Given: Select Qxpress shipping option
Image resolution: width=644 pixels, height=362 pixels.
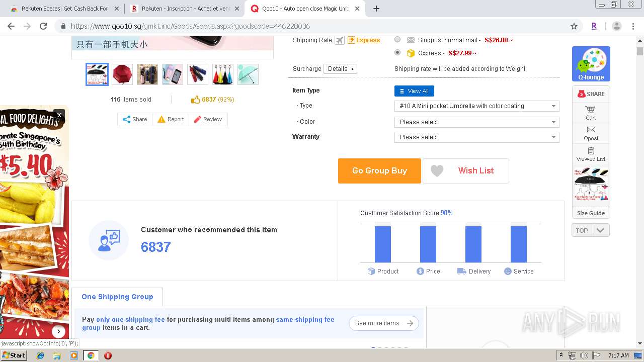Looking at the screenshot, I should tap(397, 52).
